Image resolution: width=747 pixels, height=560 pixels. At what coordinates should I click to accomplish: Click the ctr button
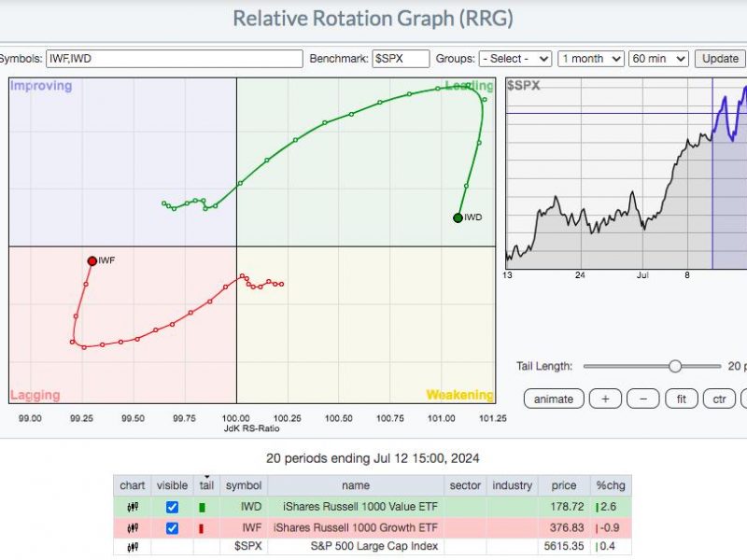click(x=719, y=399)
